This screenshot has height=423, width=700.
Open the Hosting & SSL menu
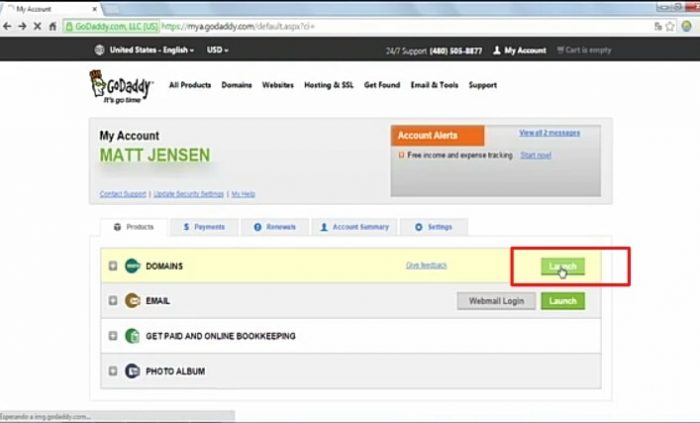pos(329,85)
